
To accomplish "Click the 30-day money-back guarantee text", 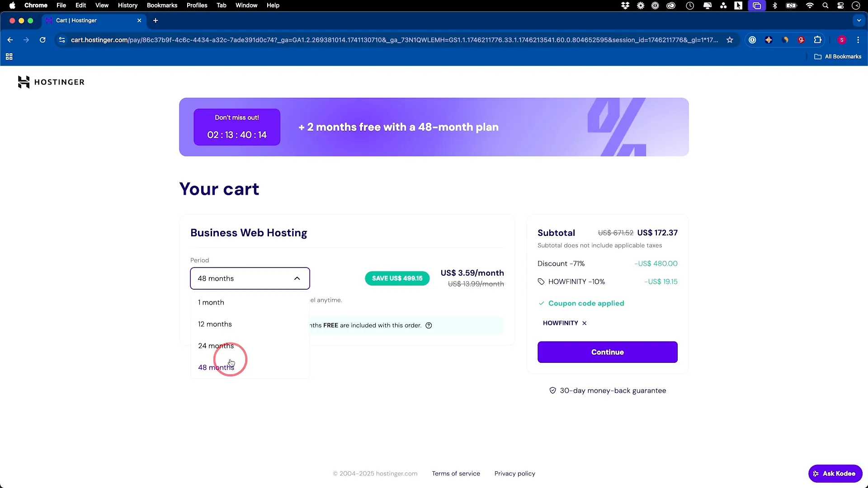I will 613,390.
